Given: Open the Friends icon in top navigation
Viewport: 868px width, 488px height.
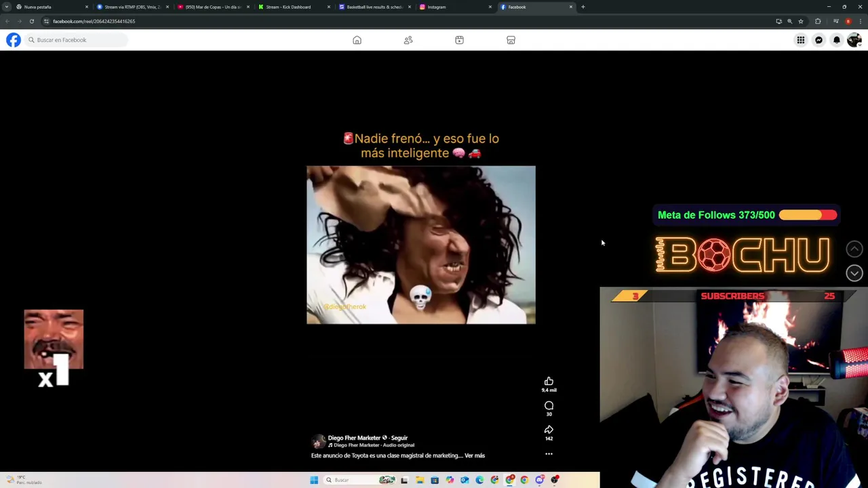Looking at the screenshot, I should point(408,40).
